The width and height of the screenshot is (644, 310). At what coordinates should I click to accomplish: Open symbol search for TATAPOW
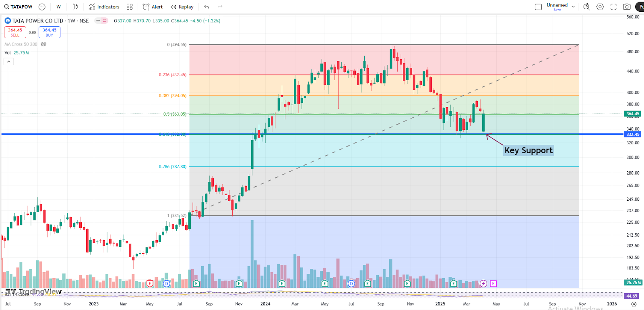tap(18, 7)
